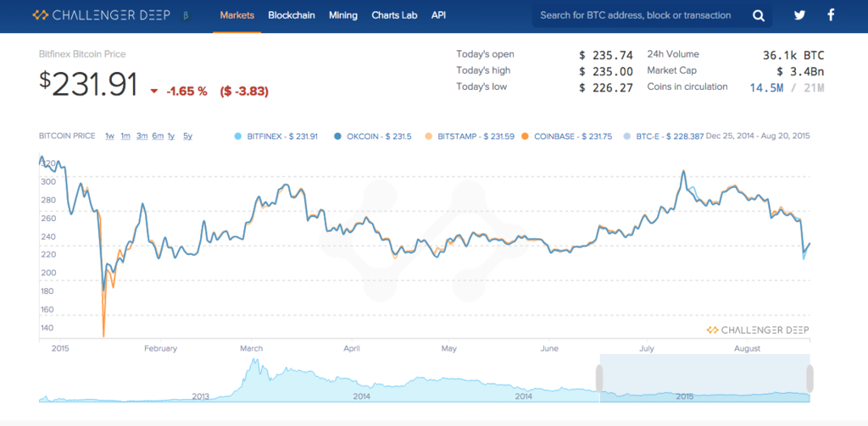Screen dimensions: 868x426
Task: Click the 14.5M coins in circulation value
Action: [x=766, y=87]
